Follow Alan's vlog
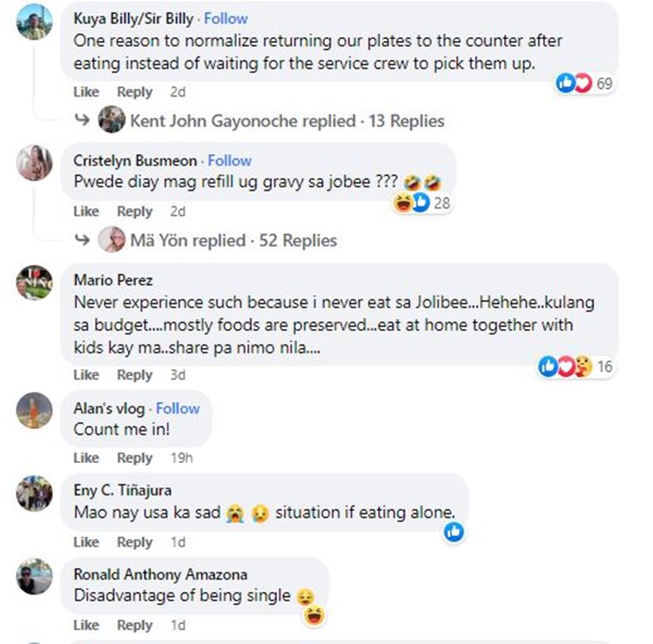Image resolution: width=653 pixels, height=644 pixels. pos(178,408)
